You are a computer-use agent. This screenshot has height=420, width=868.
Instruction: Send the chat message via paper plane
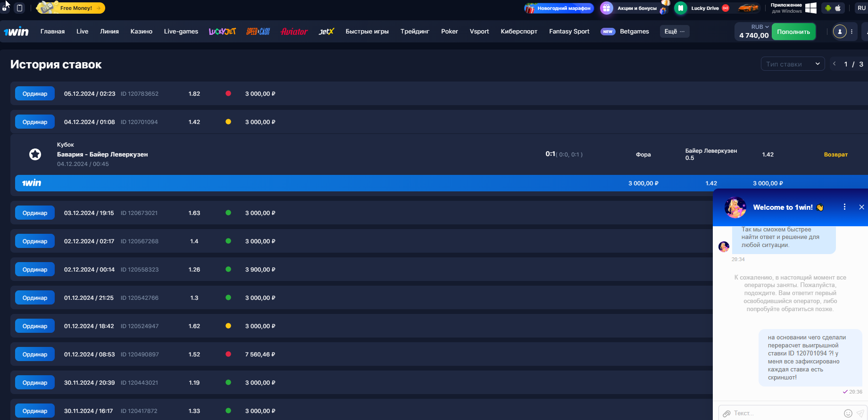(860, 413)
